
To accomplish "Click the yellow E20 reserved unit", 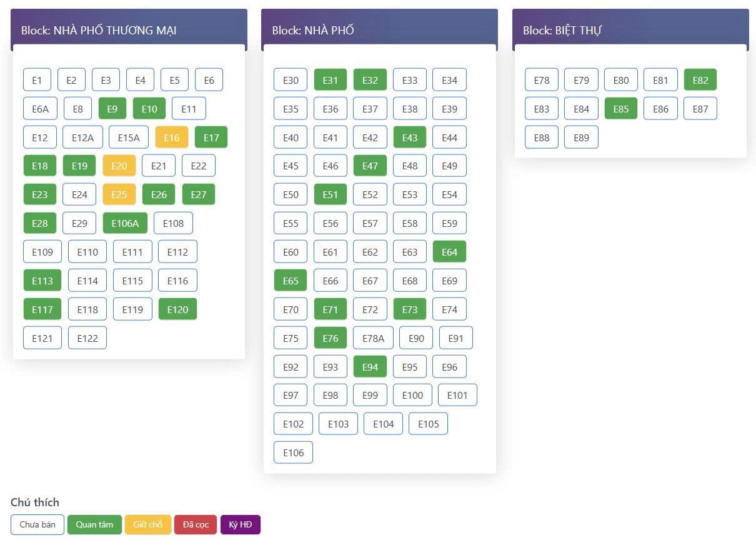I will click(119, 166).
